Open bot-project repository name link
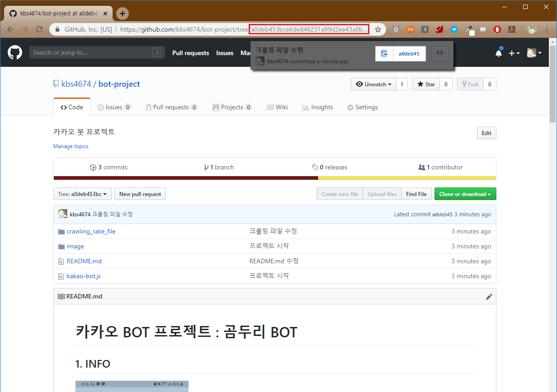 tap(119, 84)
